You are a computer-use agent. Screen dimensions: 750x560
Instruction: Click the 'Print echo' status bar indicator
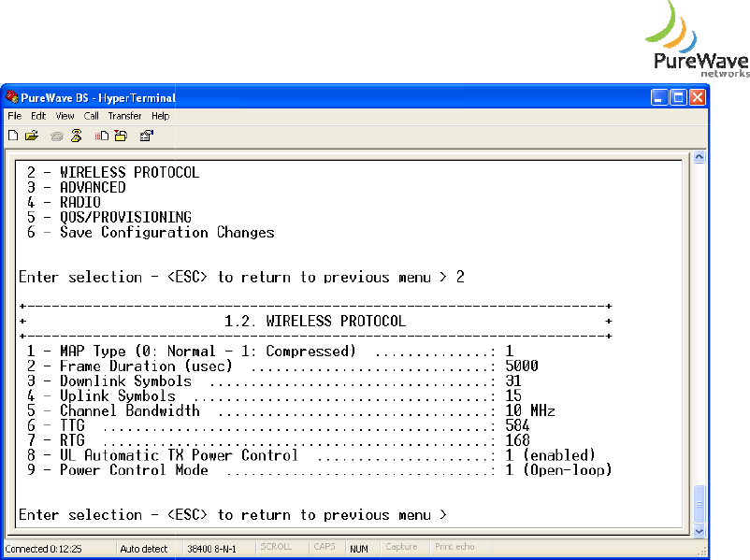[454, 547]
